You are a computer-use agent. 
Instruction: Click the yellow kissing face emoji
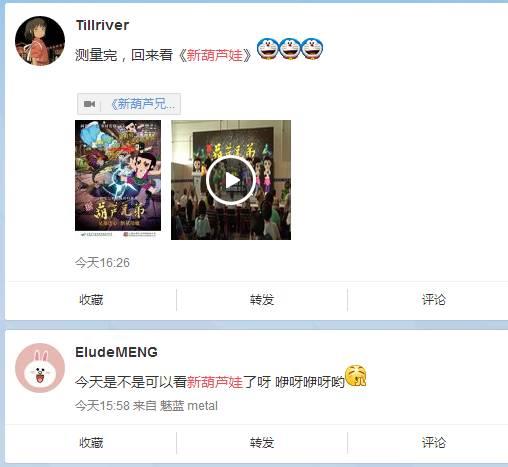click(356, 376)
